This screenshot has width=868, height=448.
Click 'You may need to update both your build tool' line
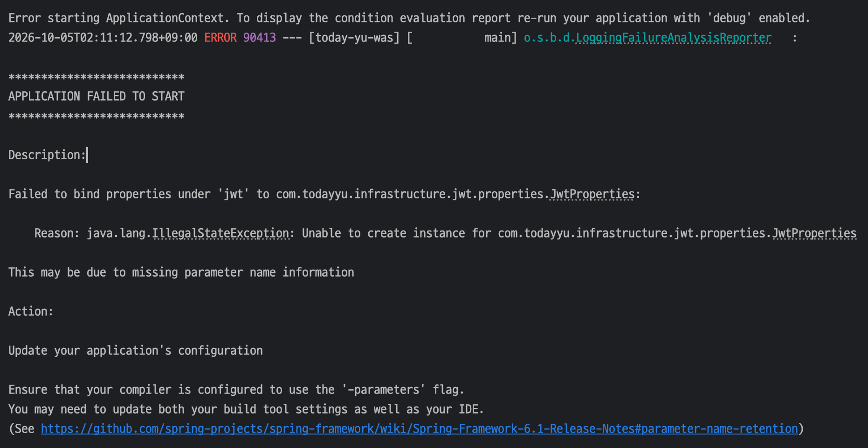pos(246,409)
